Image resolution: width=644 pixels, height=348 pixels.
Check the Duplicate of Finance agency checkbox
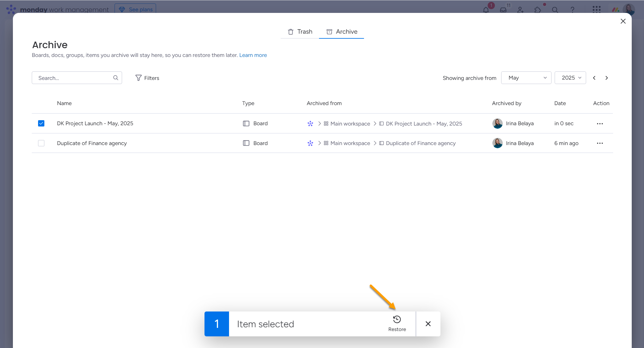pyautogui.click(x=41, y=143)
